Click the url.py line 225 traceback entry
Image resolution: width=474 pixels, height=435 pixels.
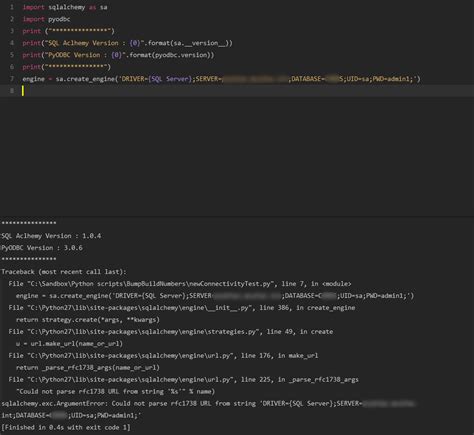[x=184, y=380]
